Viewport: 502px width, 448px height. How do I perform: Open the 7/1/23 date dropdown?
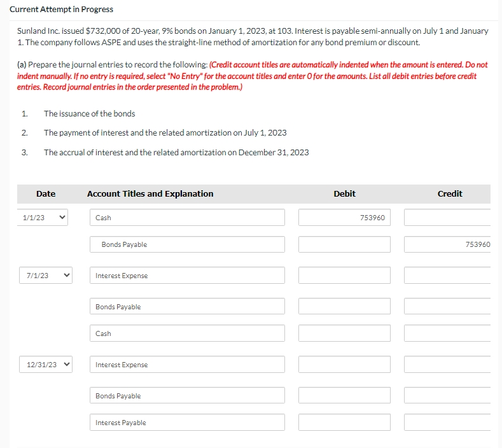tap(46, 275)
